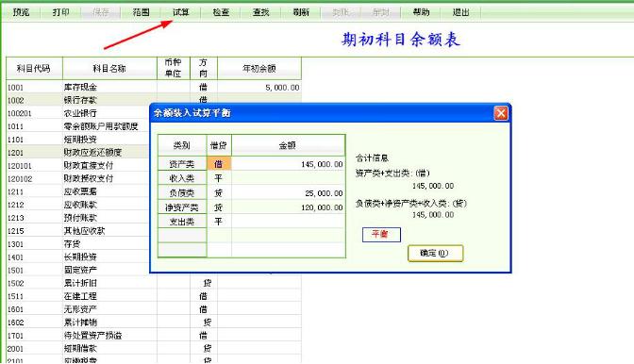Image resolution: width=634 pixels, height=364 pixels.
Task: Select the 负债类 row header
Action: coord(182,193)
